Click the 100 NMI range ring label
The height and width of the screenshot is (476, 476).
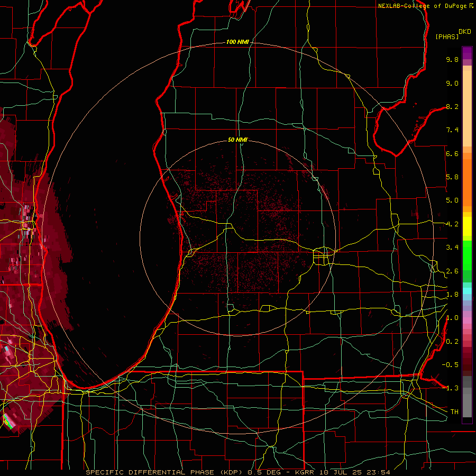click(237, 42)
